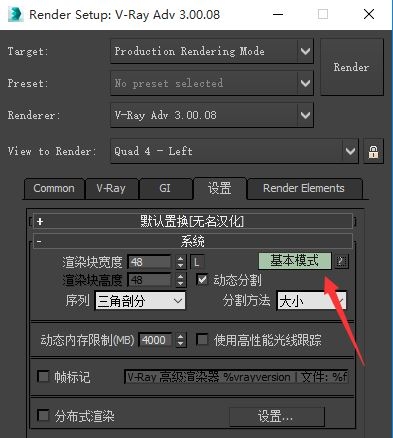Collapse the 系统 rollout

click(193, 241)
